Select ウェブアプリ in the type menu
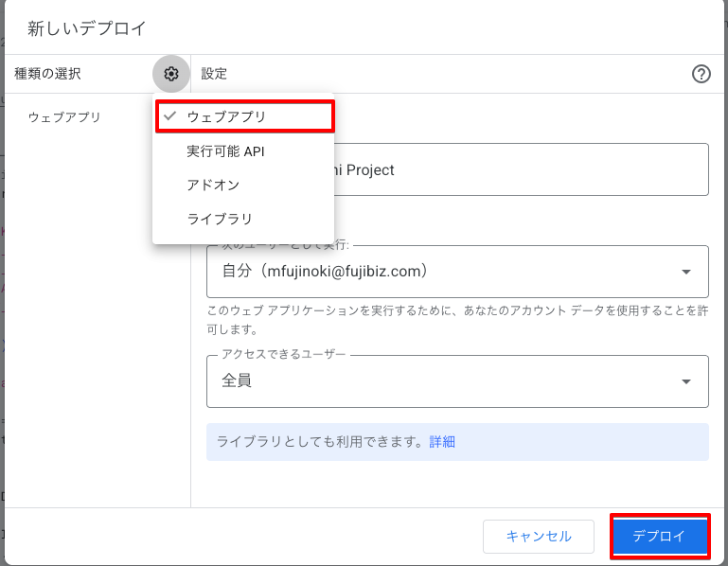This screenshot has height=566, width=728. 244,116
